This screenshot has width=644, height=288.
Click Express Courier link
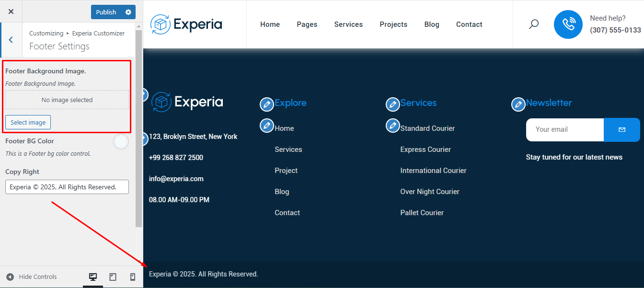coord(425,150)
